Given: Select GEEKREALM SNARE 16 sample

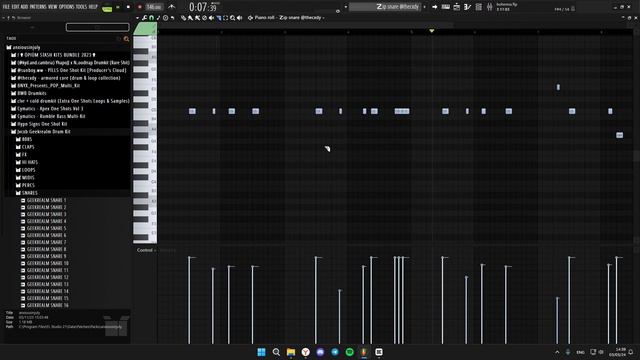Looking at the screenshot, I should pos(44,305).
